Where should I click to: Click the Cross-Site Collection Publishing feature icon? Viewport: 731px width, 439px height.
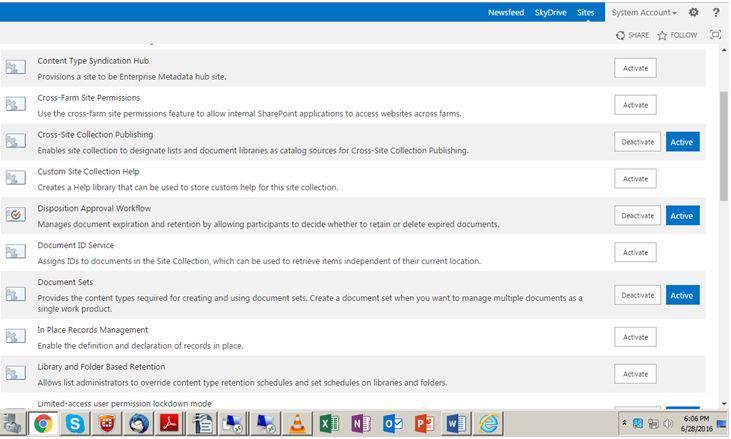pyautogui.click(x=15, y=141)
